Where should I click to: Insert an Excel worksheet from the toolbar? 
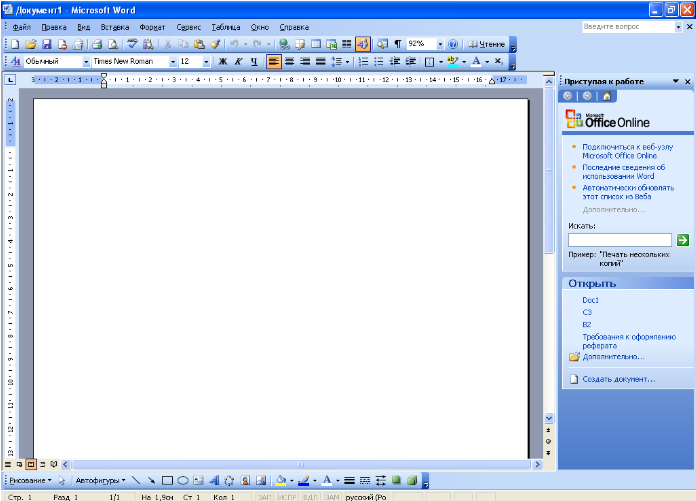pos(332,44)
